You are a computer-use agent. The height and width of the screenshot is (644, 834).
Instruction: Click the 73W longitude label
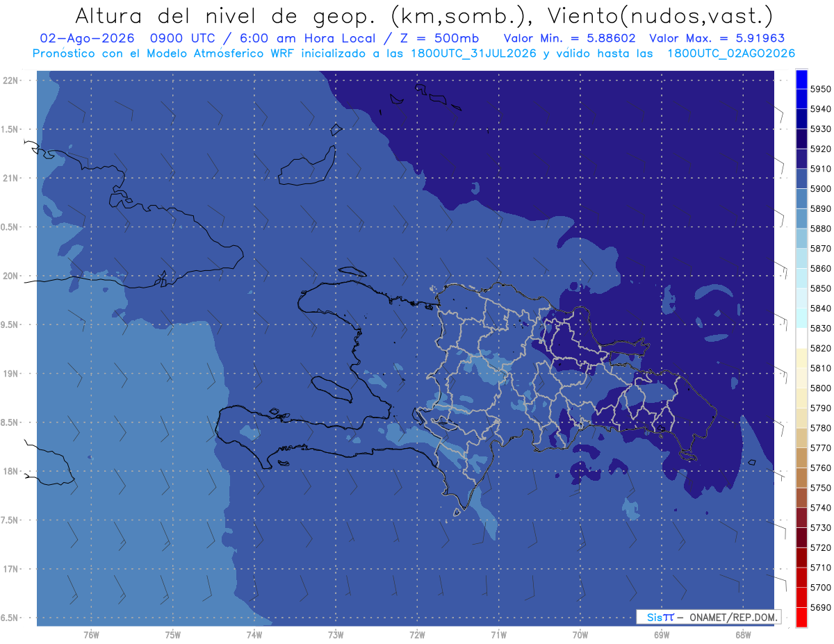pos(336,634)
